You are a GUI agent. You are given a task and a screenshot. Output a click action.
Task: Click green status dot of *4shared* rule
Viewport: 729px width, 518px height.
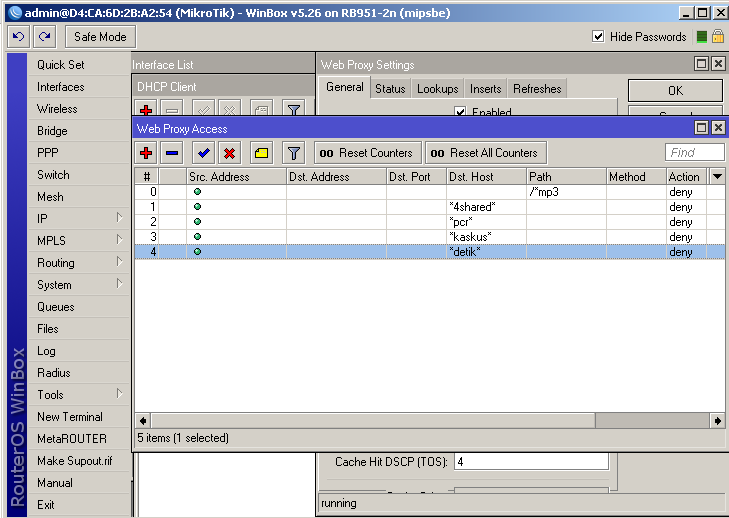(x=198, y=206)
